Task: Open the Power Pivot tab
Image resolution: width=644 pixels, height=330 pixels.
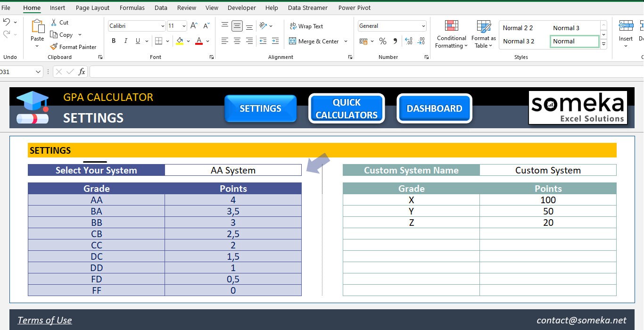Action: pos(354,8)
